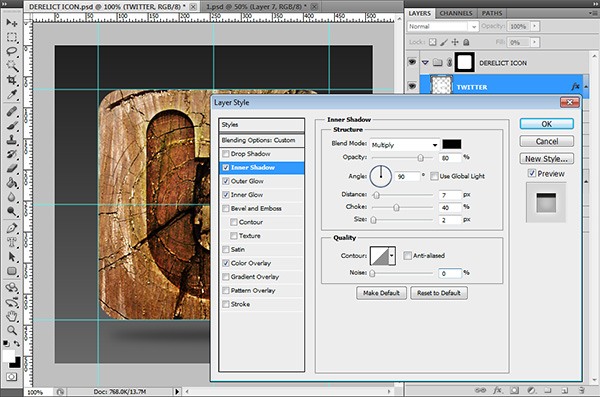Image resolution: width=600 pixels, height=397 pixels.
Task: Select the Brush tool
Action: (12, 126)
